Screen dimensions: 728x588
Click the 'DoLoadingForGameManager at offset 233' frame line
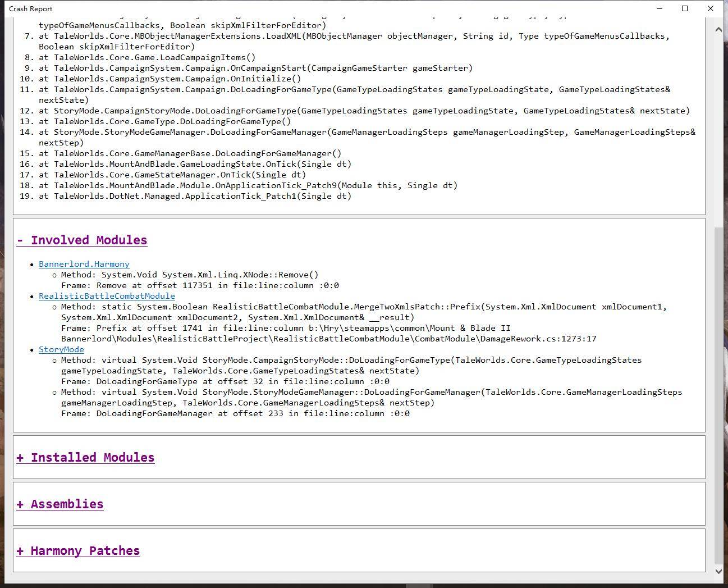pos(236,413)
